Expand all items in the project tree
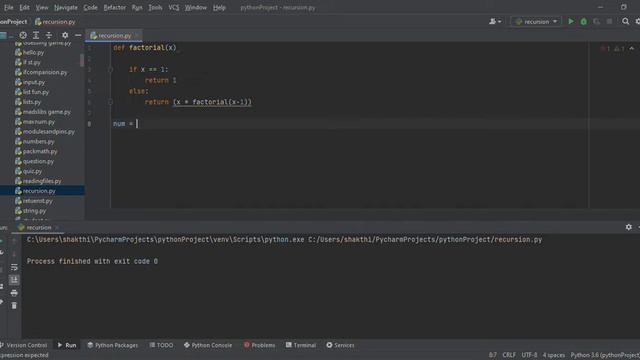Viewport: 640px width, 360px height. 36,36
